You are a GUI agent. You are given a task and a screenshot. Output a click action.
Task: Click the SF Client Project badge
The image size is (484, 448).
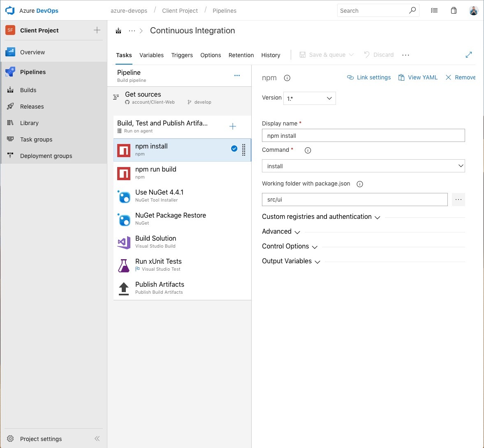click(10, 30)
